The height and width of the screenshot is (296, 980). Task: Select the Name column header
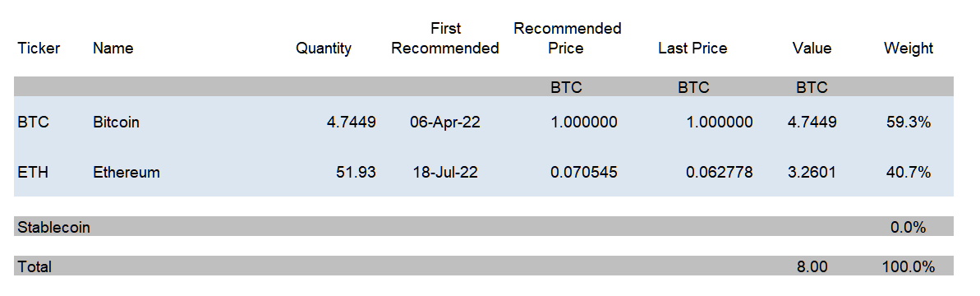[113, 49]
